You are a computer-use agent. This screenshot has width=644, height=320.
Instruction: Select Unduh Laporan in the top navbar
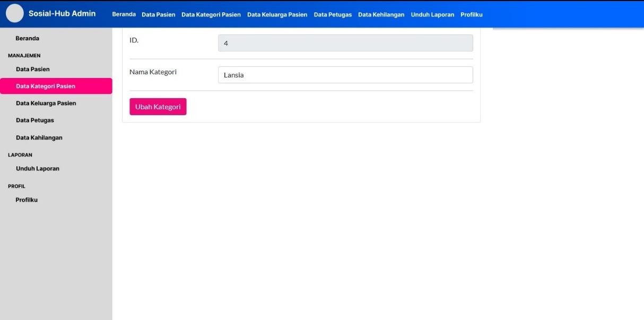[432, 14]
